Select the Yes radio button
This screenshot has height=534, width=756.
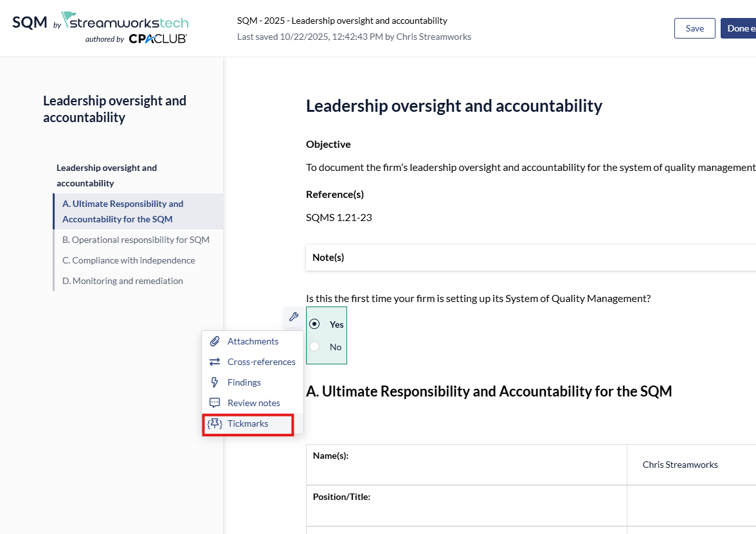[314, 324]
